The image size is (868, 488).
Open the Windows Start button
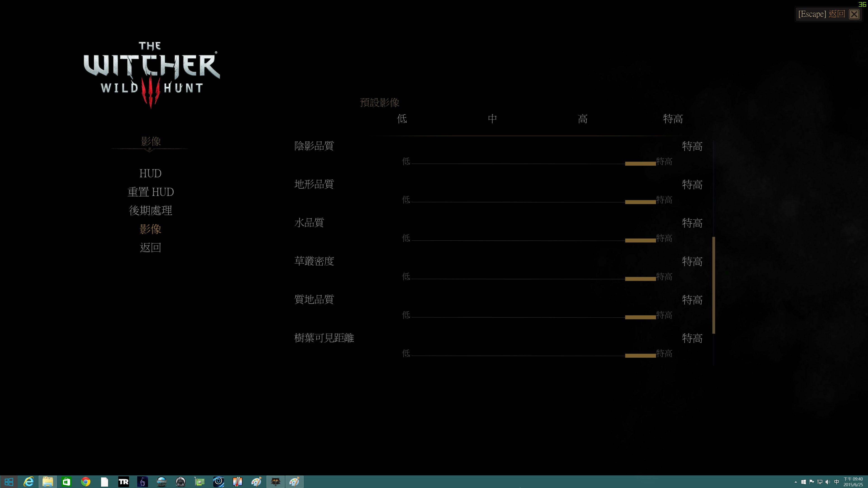click(9, 482)
